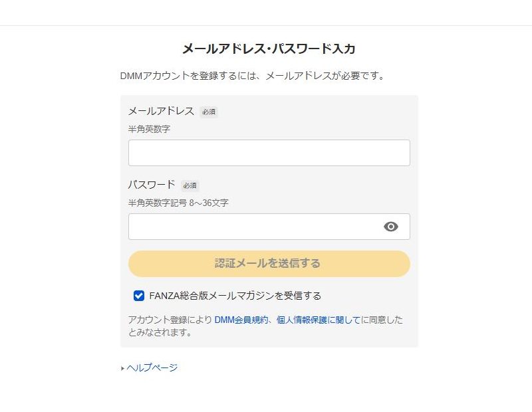This screenshot has width=532, height=412.
Task: Click the メールアドレス input field
Action: (269, 153)
